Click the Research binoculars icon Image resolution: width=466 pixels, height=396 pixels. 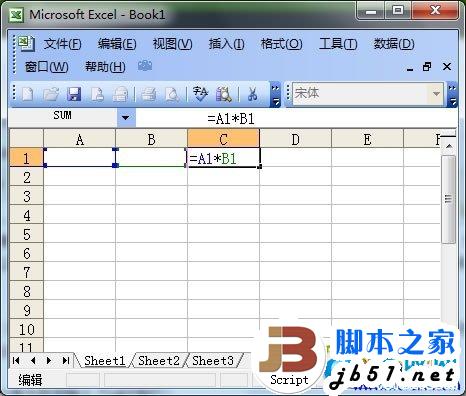pyautogui.click(x=224, y=94)
